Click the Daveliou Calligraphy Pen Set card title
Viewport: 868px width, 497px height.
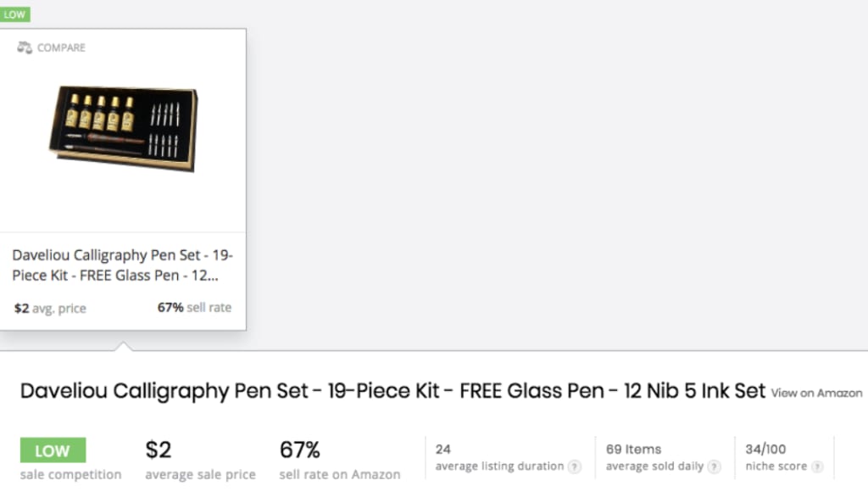pyautogui.click(x=123, y=265)
